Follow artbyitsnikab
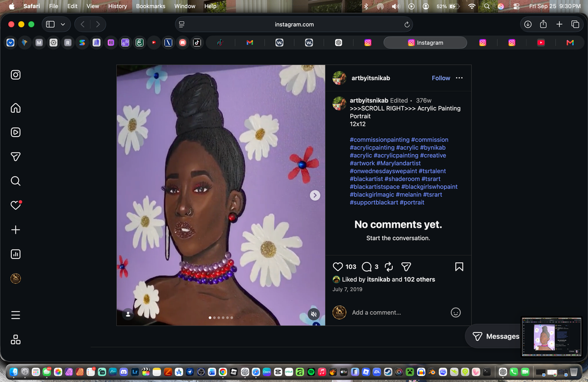Image resolution: width=588 pixels, height=382 pixels. [440, 78]
